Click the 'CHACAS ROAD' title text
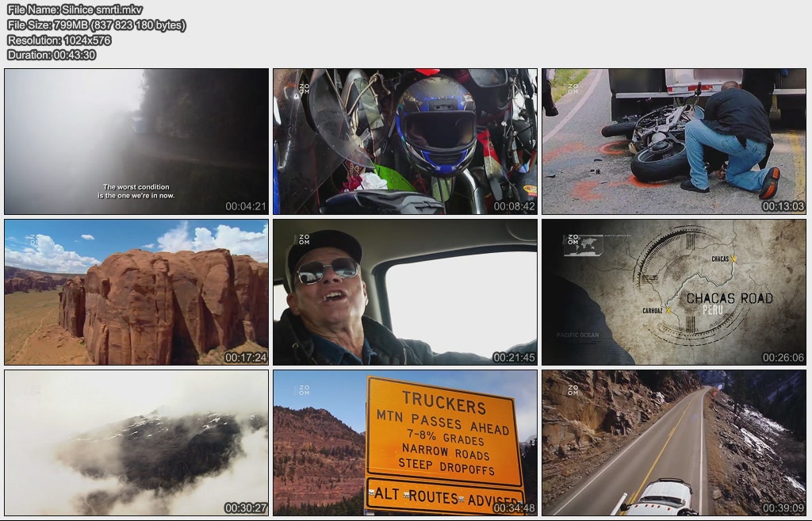The image size is (812, 521). pos(729,298)
